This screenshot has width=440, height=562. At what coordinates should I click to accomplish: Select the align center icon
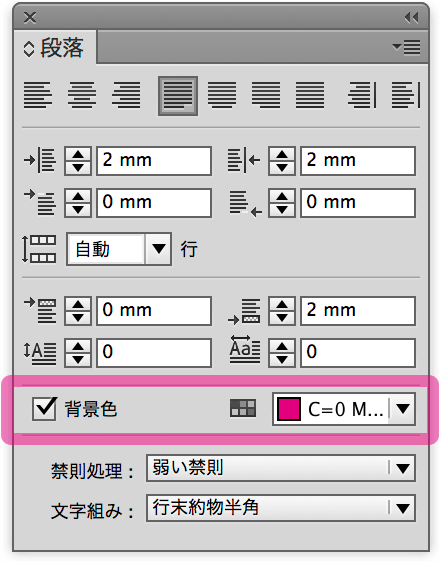[x=82, y=95]
